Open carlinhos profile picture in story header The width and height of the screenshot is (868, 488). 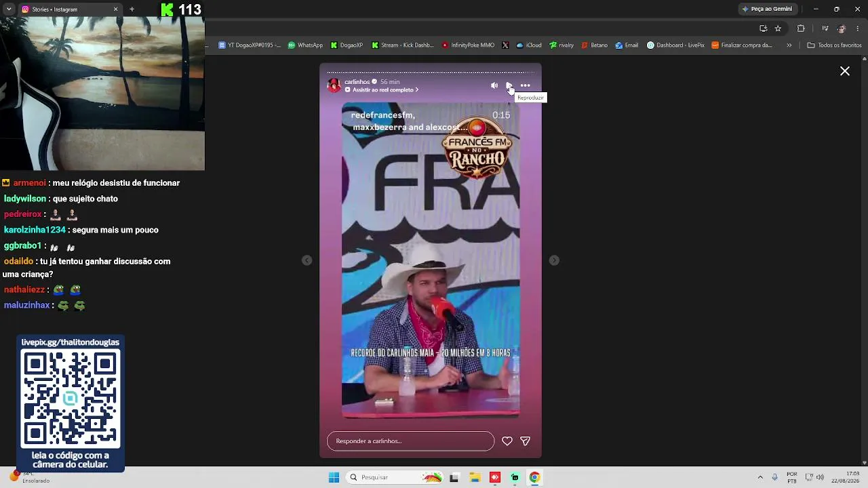(334, 85)
